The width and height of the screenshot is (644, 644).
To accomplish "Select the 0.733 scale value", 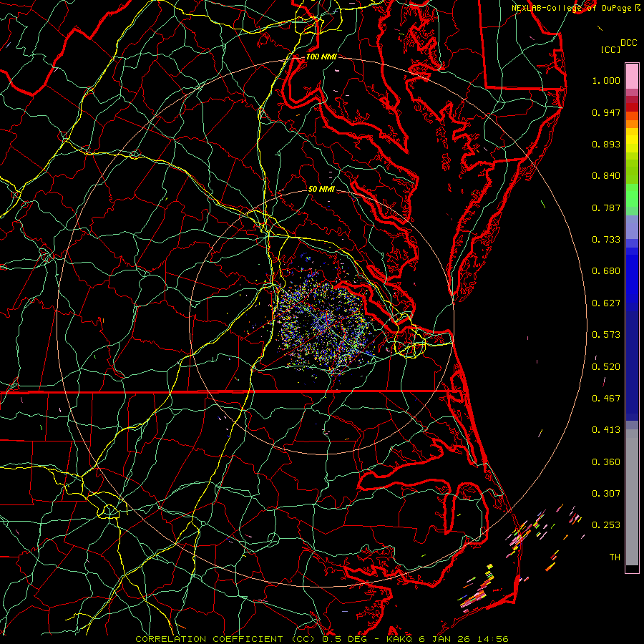I will coord(606,240).
